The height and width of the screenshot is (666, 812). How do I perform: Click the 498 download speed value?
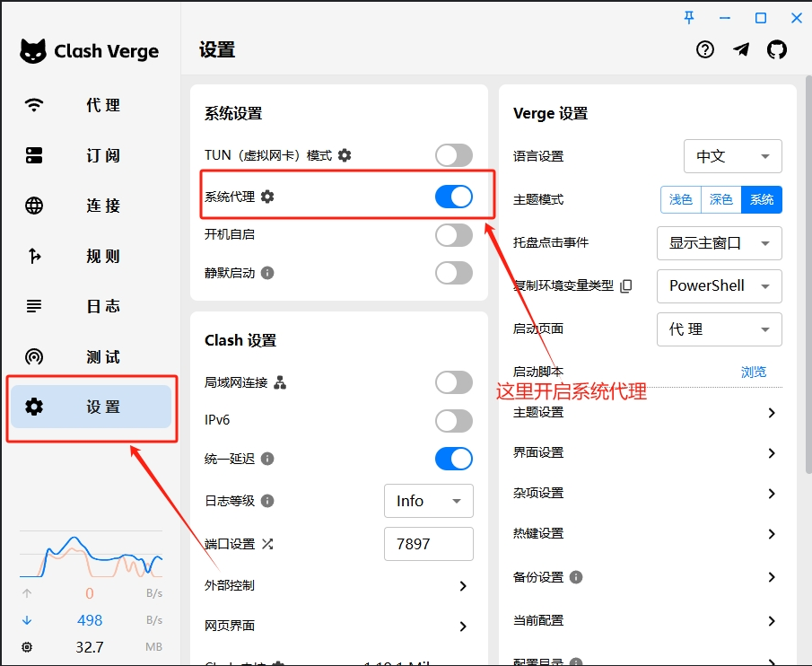[90, 620]
